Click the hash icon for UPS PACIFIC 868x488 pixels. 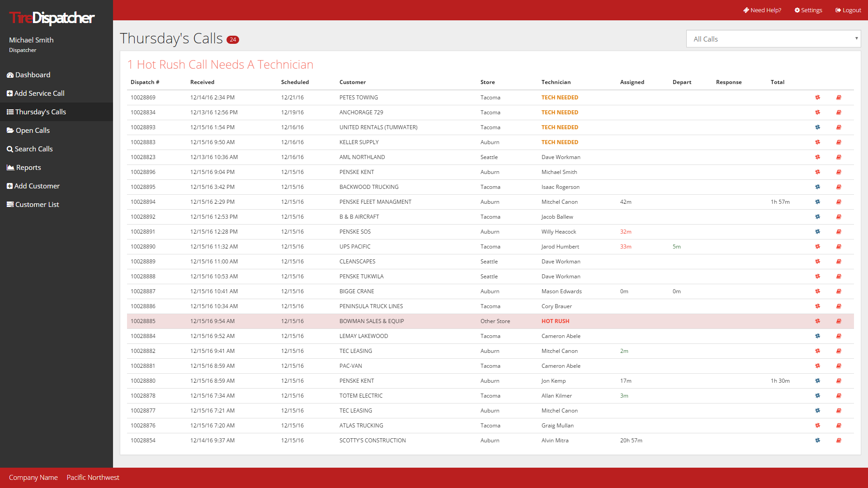[x=817, y=247]
